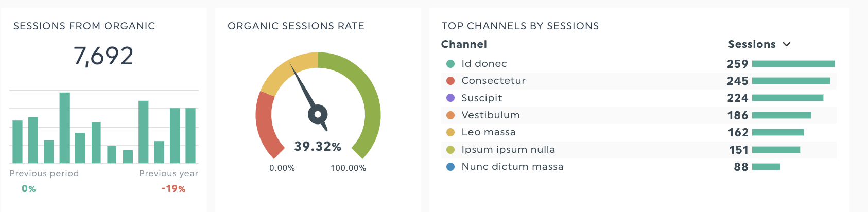Click the yellow dot beside Leo massa
This screenshot has width=868, height=212.
coord(450,132)
